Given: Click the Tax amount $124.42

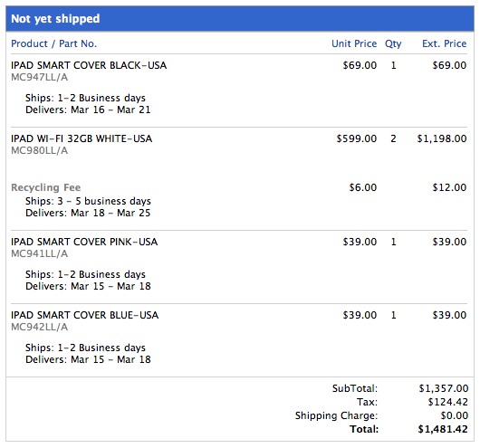Looking at the screenshot, I should point(448,402).
